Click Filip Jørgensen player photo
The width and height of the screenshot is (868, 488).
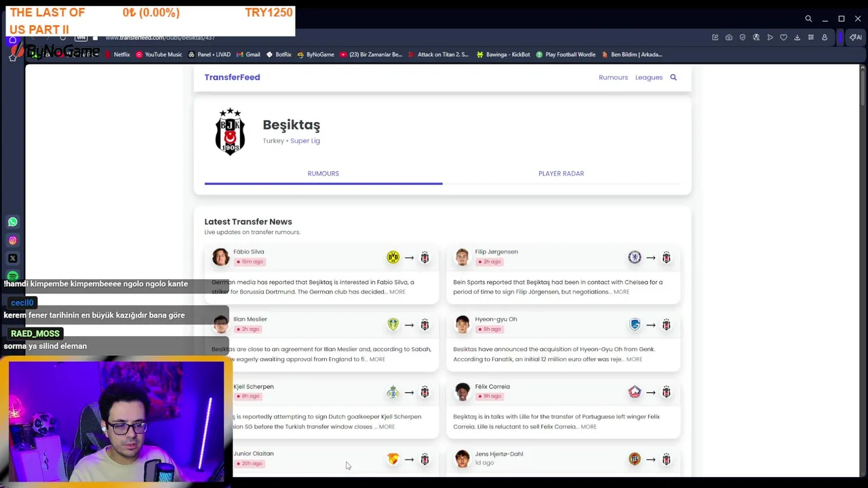462,257
